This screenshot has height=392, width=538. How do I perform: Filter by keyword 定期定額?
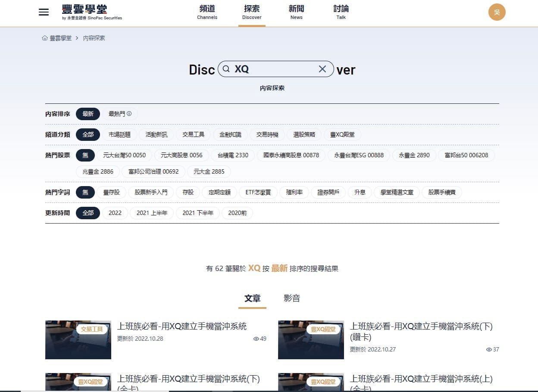coord(219,192)
